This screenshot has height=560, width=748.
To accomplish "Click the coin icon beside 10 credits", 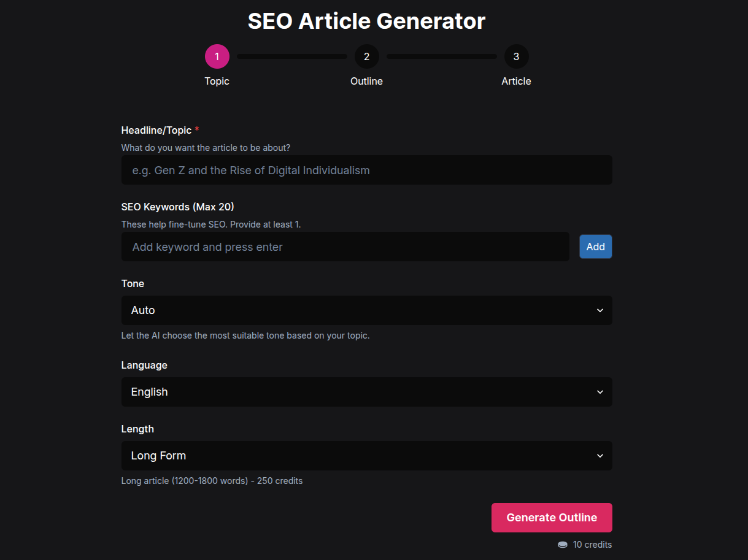I will (x=562, y=545).
